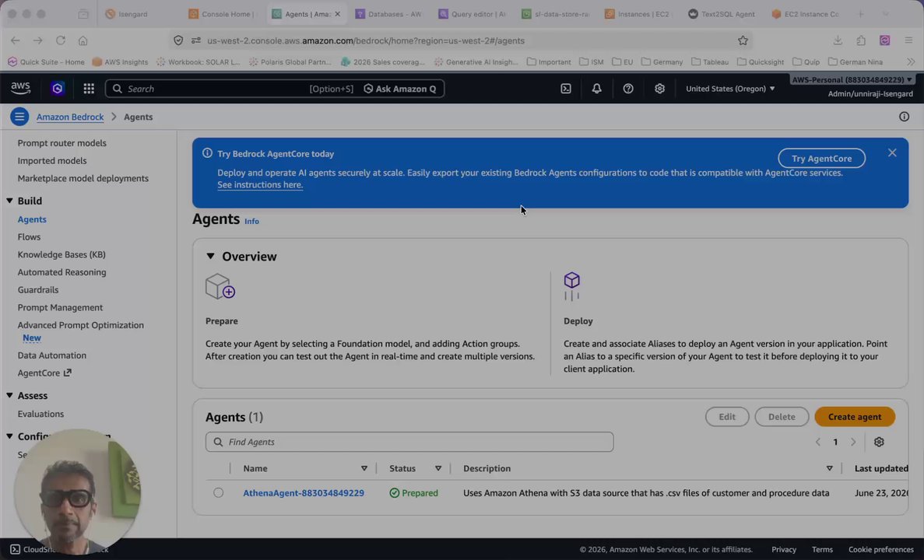
Task: Go to next page of agents
Action: (853, 442)
